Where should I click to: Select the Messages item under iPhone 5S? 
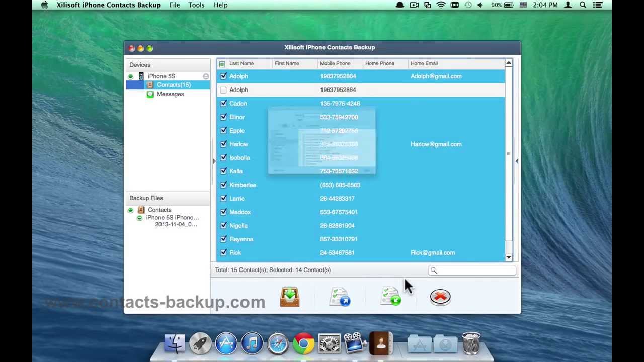coord(170,94)
